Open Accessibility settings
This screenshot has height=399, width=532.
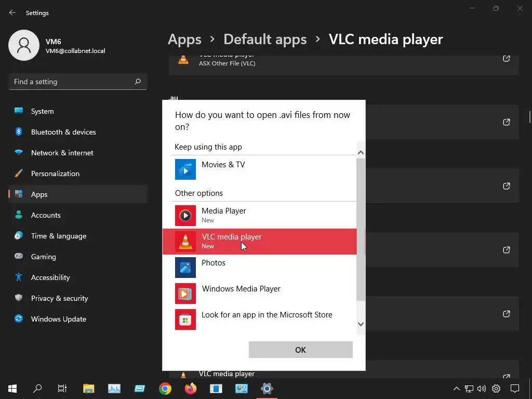click(78, 277)
